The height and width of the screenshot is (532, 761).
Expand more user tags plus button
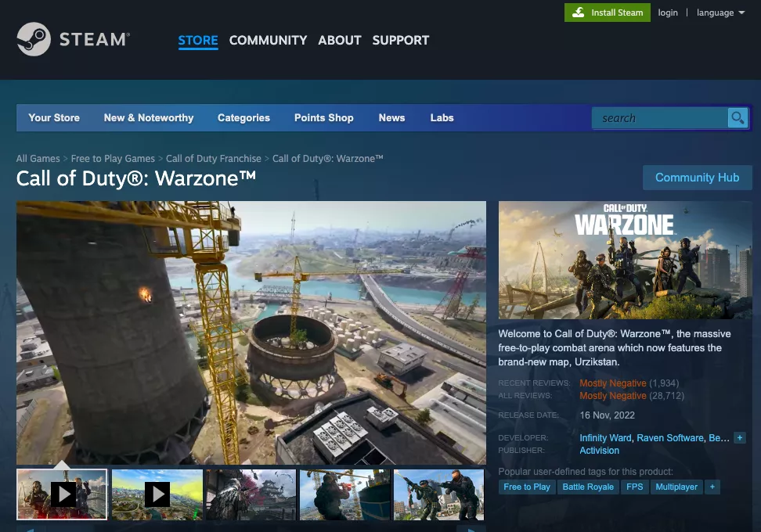point(712,487)
